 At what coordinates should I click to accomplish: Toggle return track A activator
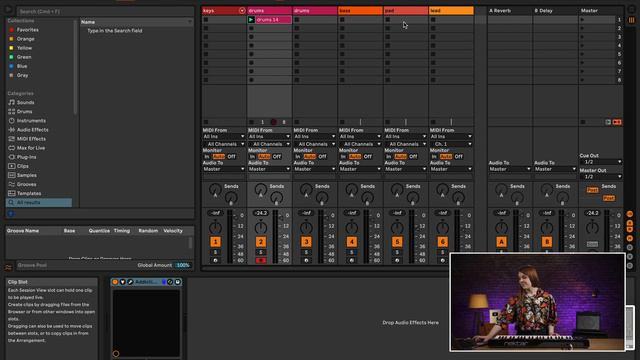click(x=501, y=242)
